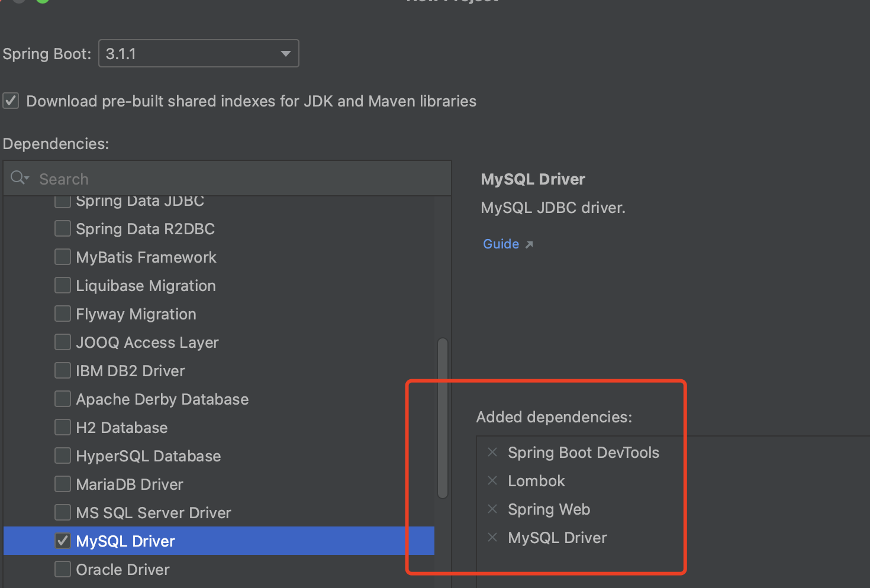This screenshot has width=870, height=588.
Task: Open the MySQL Driver Guide link
Action: (x=501, y=244)
